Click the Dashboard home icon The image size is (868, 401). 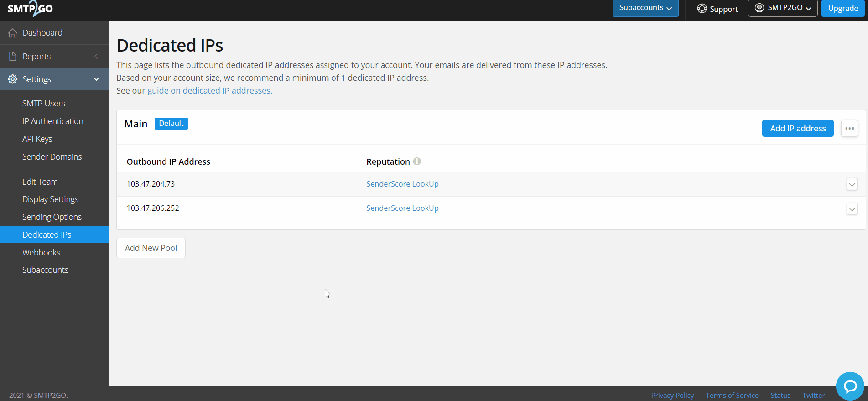[13, 33]
